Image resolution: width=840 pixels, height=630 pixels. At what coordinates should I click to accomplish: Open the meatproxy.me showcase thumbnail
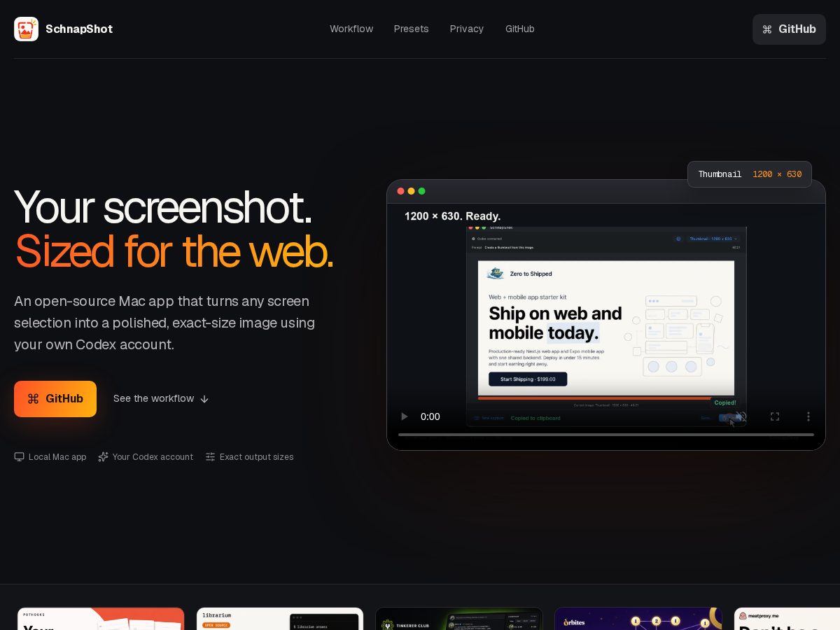[787, 619]
